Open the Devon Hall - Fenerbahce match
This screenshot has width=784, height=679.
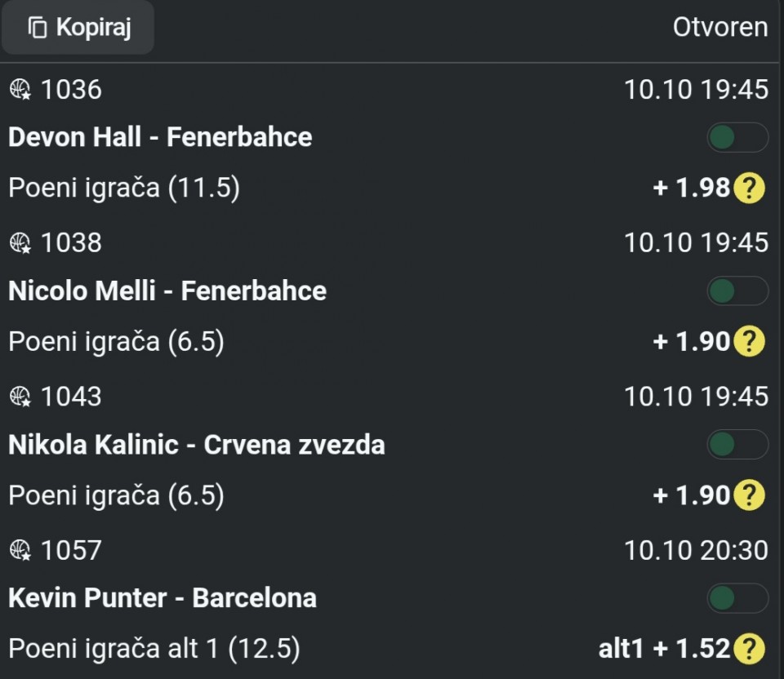click(160, 137)
